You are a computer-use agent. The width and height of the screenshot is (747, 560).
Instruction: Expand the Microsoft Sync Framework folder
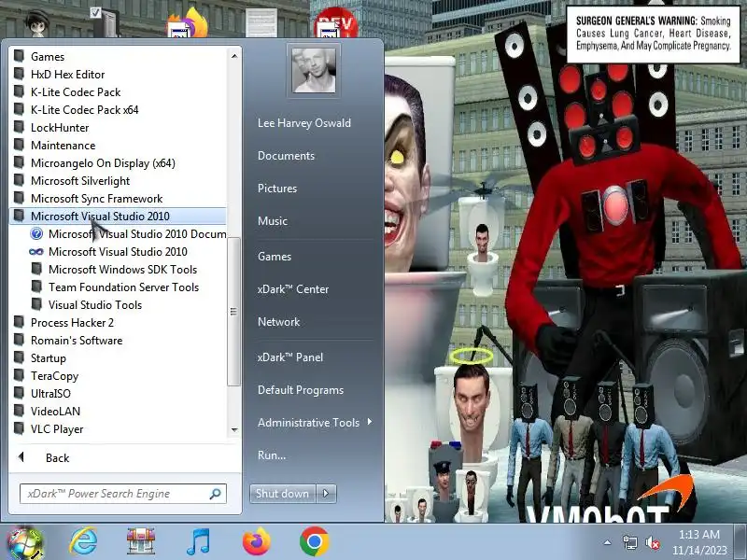118,198
